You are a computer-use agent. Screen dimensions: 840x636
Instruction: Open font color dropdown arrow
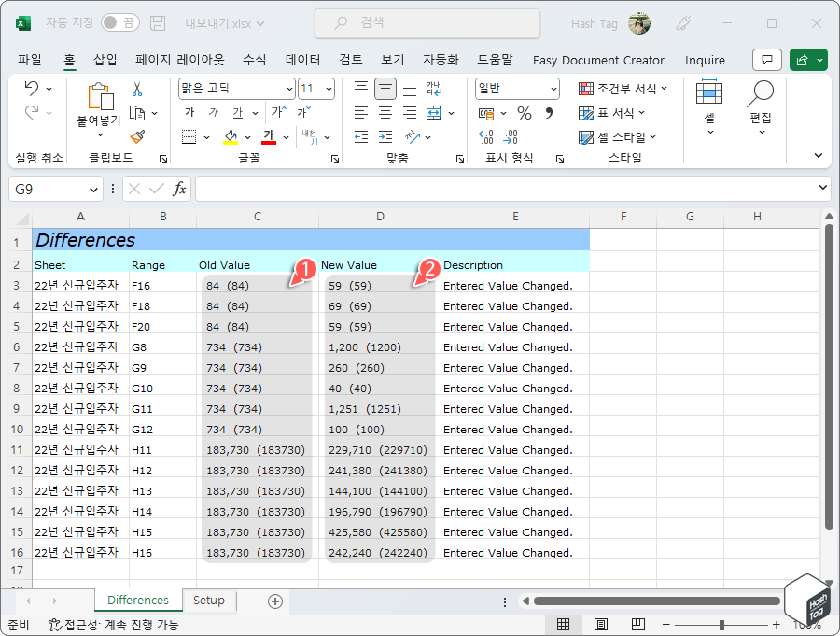click(287, 137)
